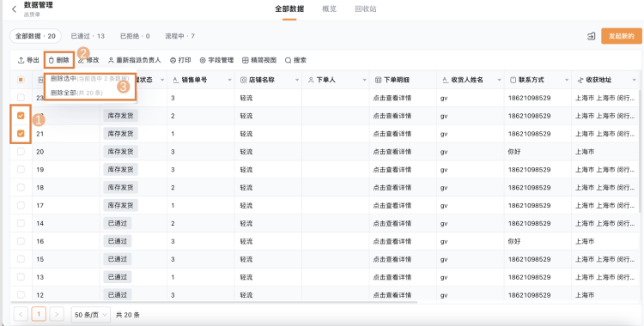Screen dimensions: 644x326
Task: Open the 收获地址 column dropdown arrow
Action: (x=635, y=80)
